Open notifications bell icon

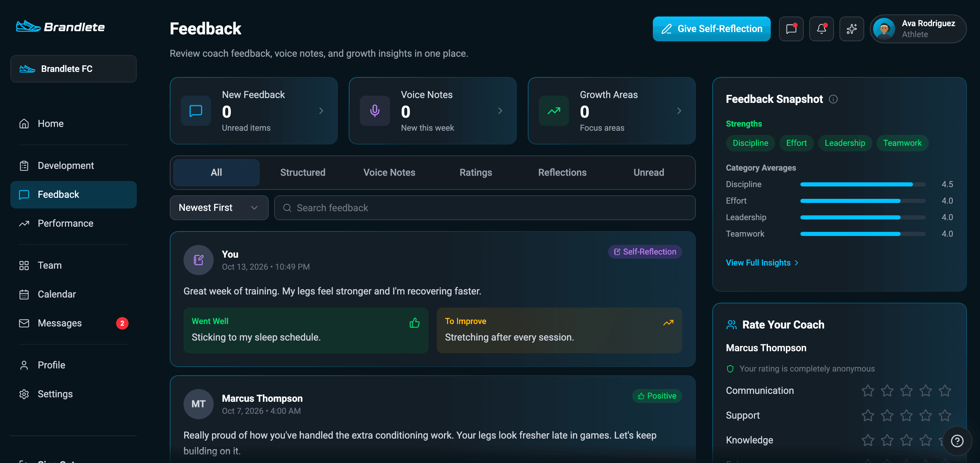click(x=821, y=29)
